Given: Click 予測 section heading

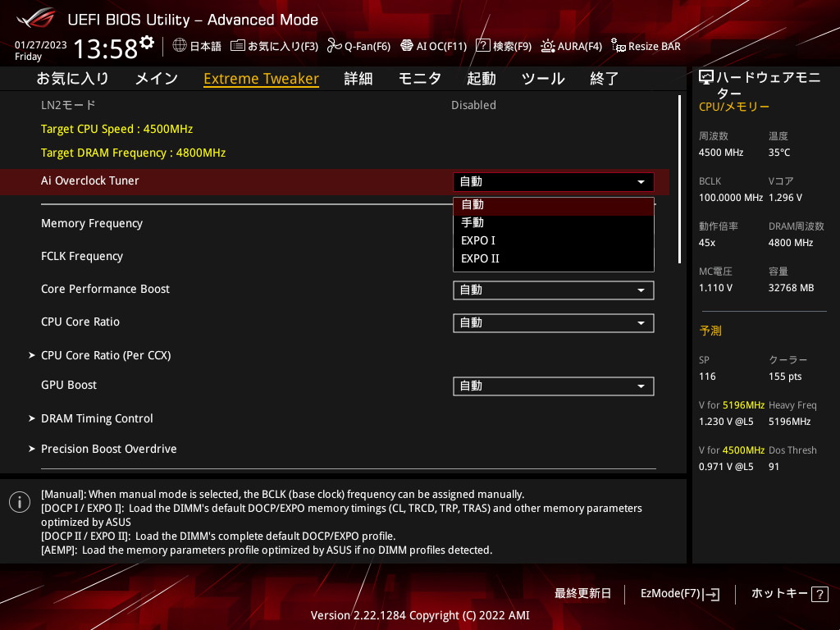Looking at the screenshot, I should pos(710,331).
